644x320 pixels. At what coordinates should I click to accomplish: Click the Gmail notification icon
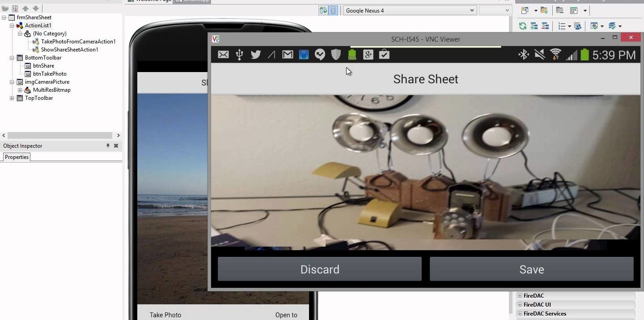tap(288, 55)
